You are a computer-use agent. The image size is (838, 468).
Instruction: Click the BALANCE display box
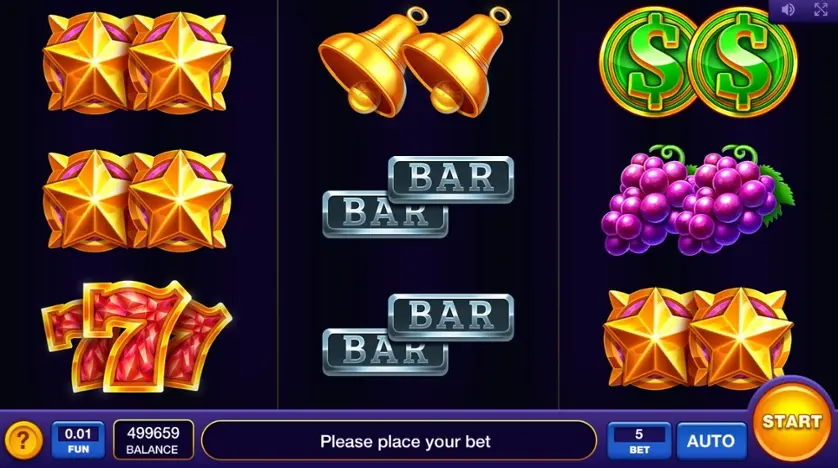[153, 440]
